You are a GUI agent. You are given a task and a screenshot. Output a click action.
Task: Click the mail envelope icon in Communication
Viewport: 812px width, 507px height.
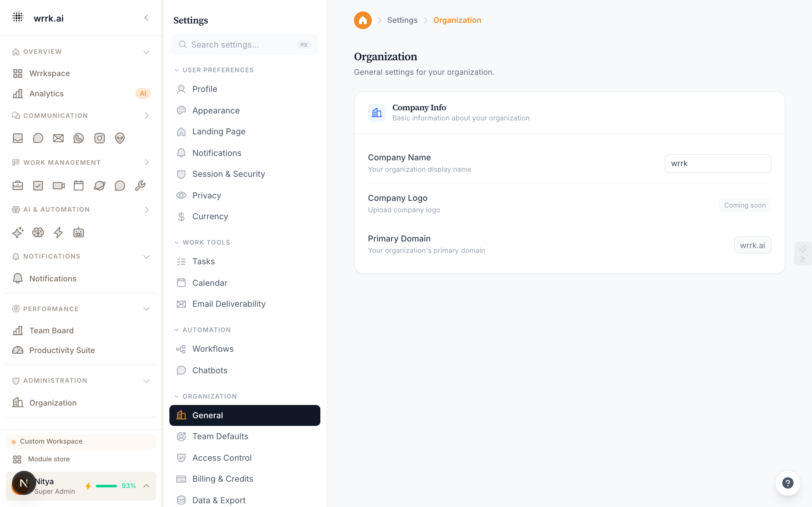pos(58,138)
